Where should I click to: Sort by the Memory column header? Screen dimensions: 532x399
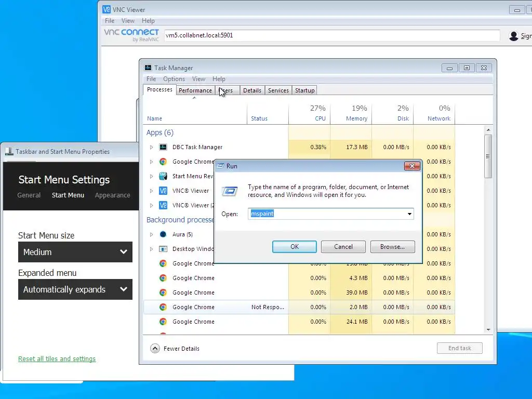click(351, 113)
